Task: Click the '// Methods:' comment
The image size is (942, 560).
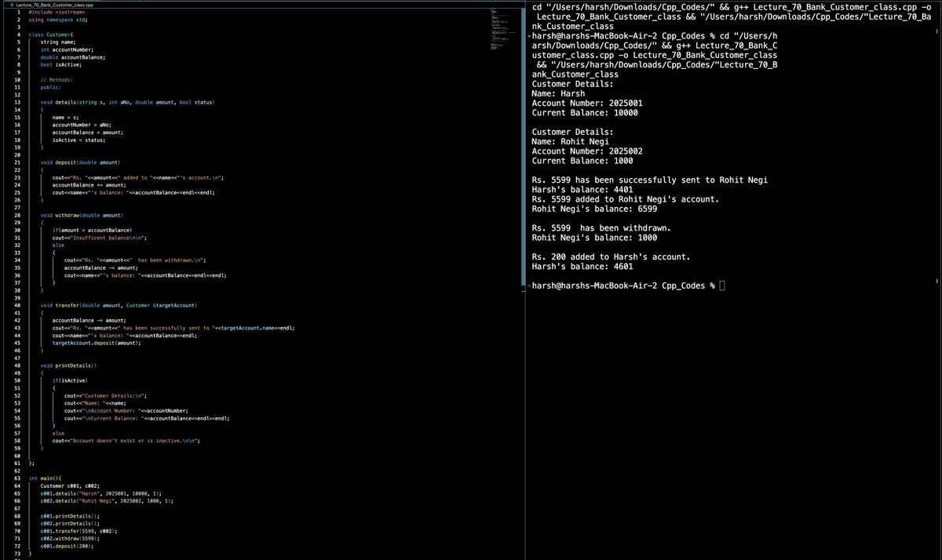Action: click(57, 80)
